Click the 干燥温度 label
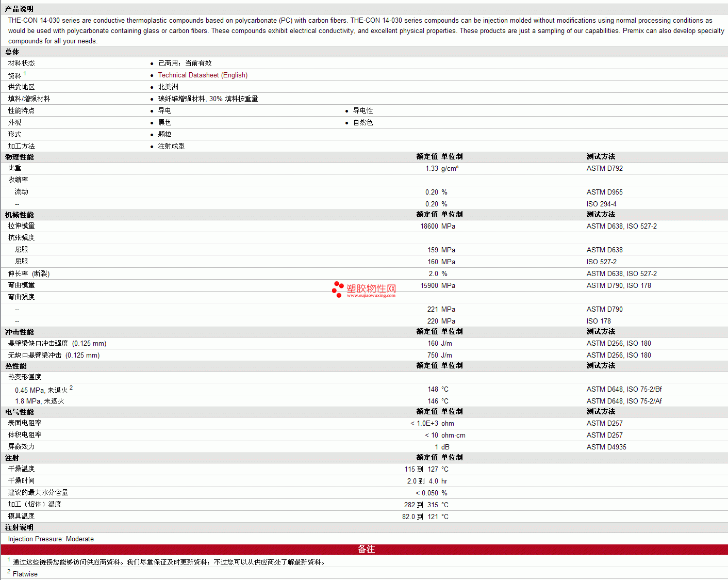 pos(22,469)
